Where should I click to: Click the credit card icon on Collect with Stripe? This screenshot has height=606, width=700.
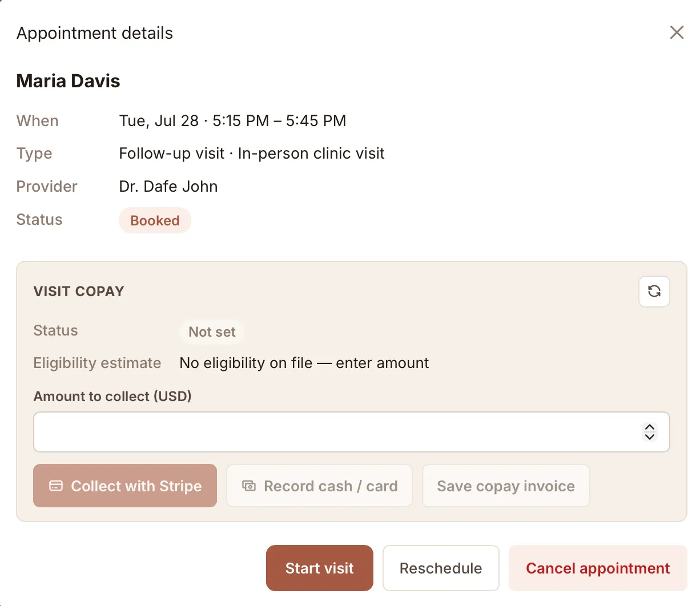tap(56, 486)
